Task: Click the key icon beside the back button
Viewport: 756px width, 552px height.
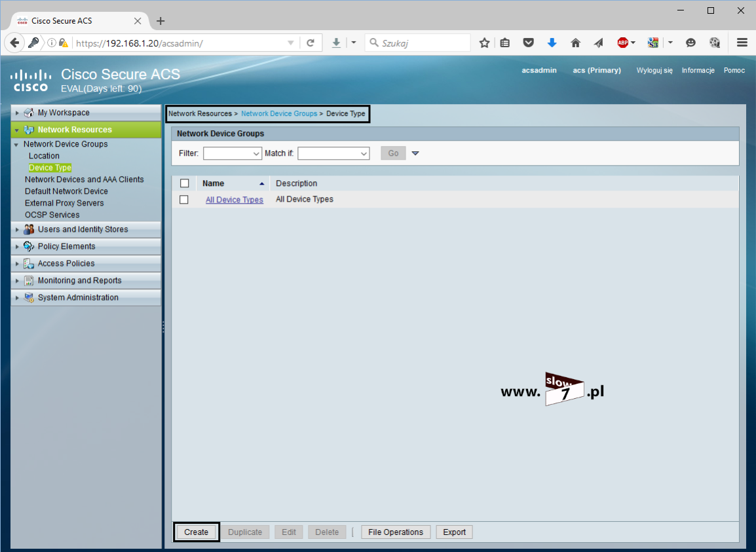Action: point(33,43)
